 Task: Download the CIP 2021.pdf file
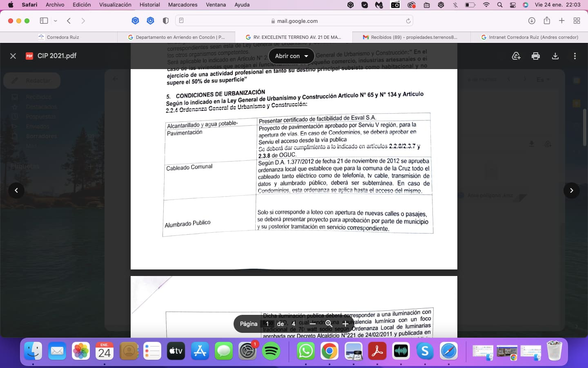coord(555,56)
